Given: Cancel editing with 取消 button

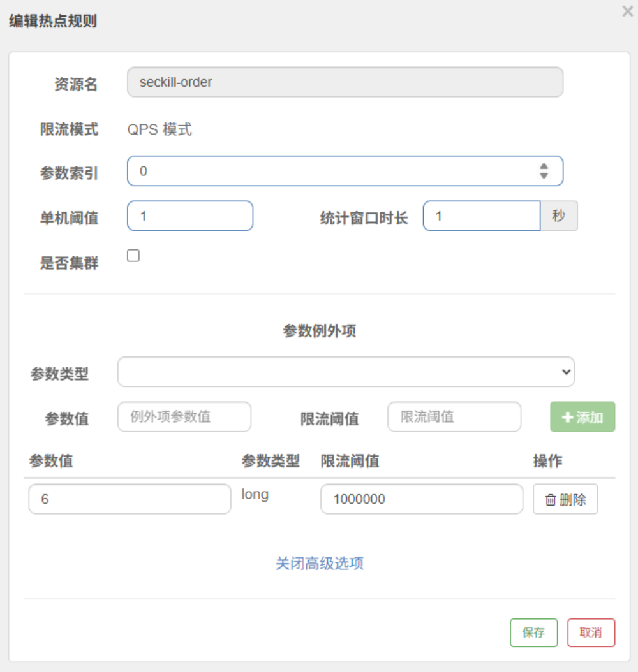Looking at the screenshot, I should (591, 632).
